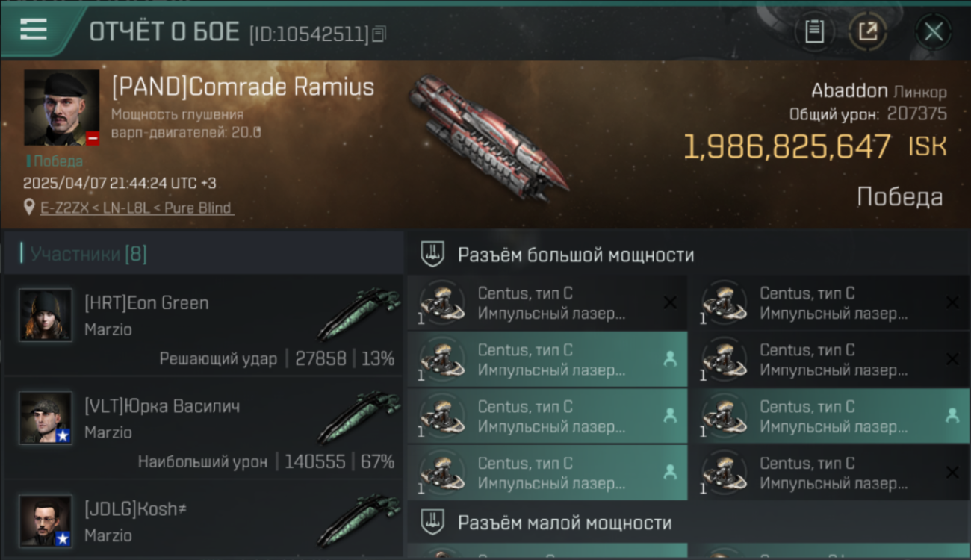Click first destroyed Centus laser X mark
This screenshot has height=560, width=971.
tap(670, 302)
